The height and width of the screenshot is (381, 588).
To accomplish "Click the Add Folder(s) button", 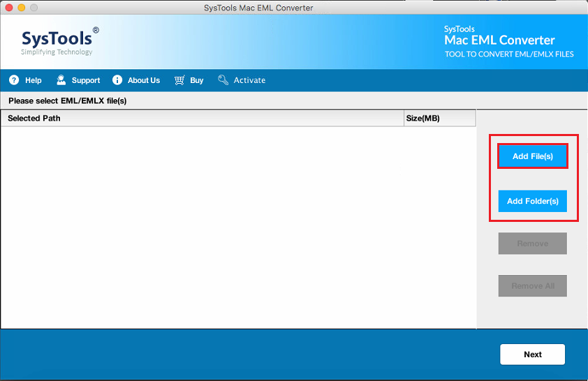I will point(533,201).
